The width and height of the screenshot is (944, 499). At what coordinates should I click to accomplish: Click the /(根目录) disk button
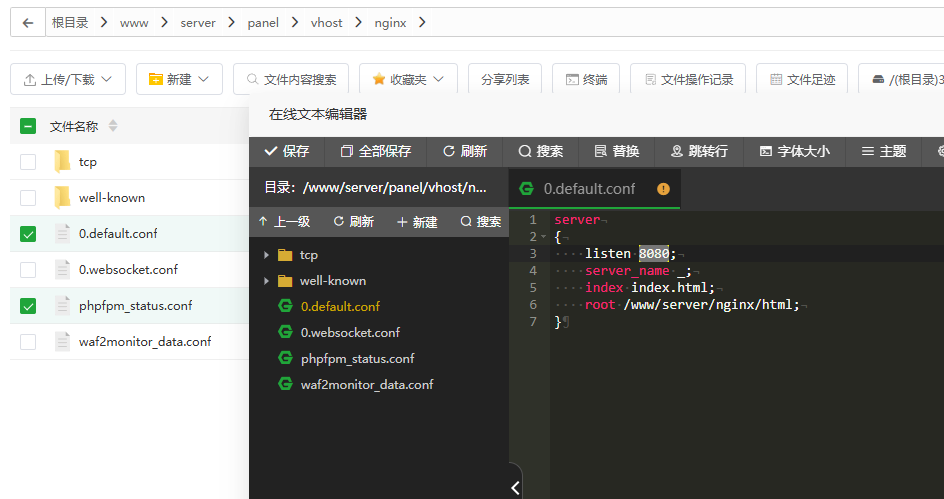pyautogui.click(x=901, y=79)
